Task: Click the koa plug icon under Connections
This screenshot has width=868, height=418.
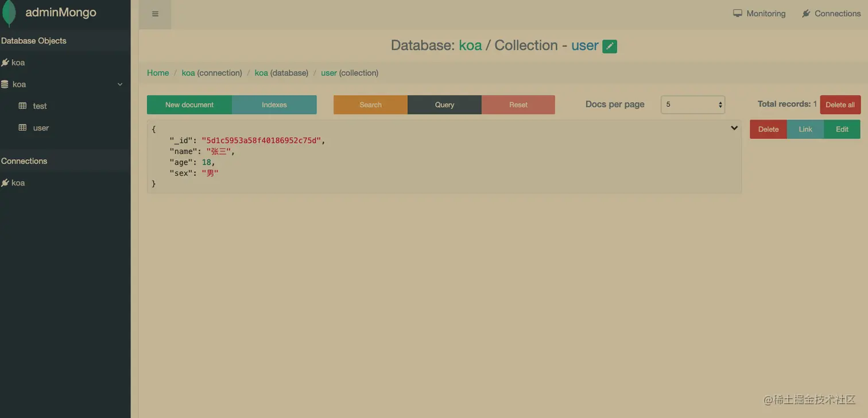Action: (x=5, y=183)
